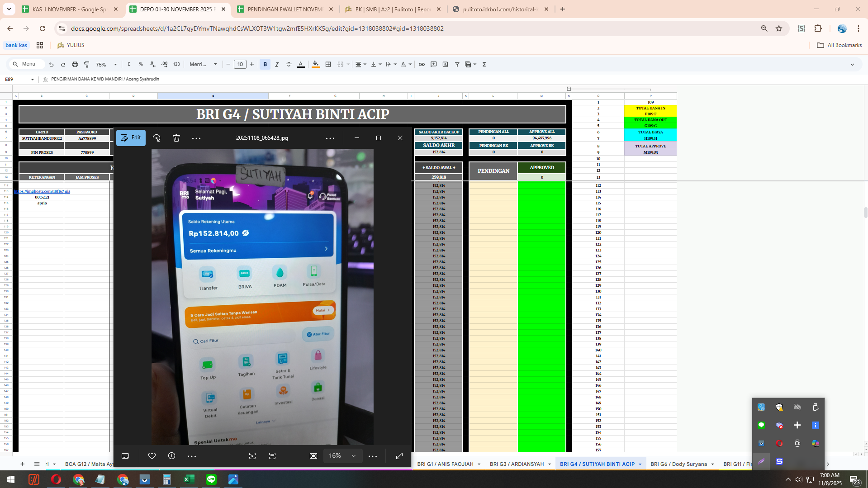Open the vertical align dropdown

(x=376, y=64)
